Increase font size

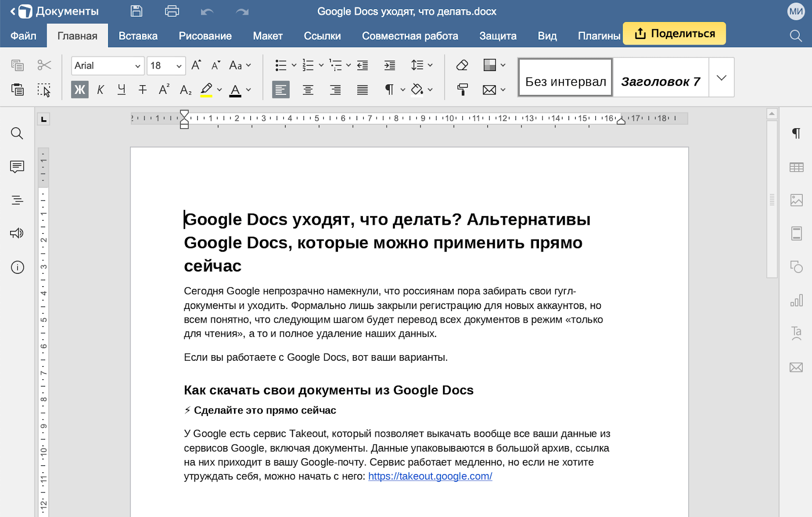click(x=196, y=65)
